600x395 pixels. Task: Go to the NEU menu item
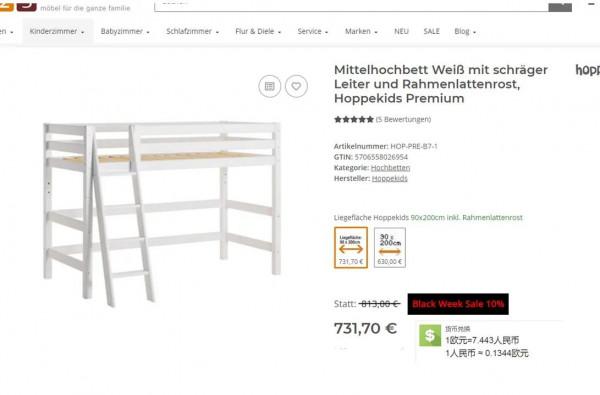tap(401, 31)
